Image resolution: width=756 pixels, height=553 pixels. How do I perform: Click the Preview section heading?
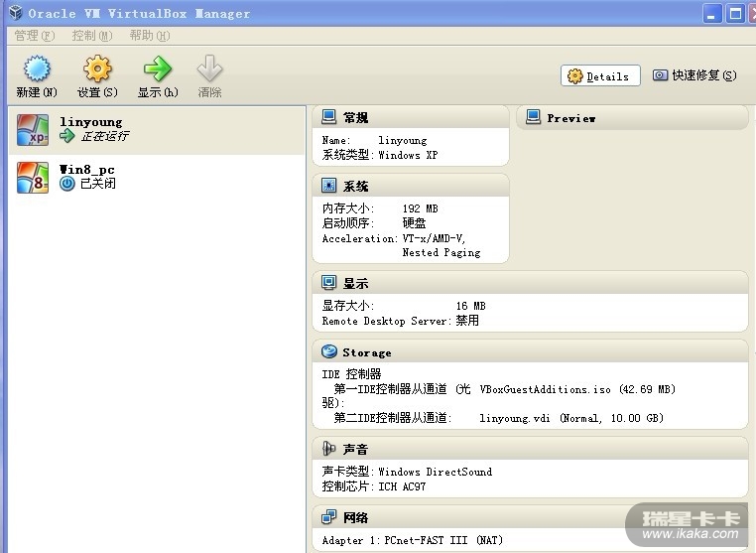click(x=571, y=118)
